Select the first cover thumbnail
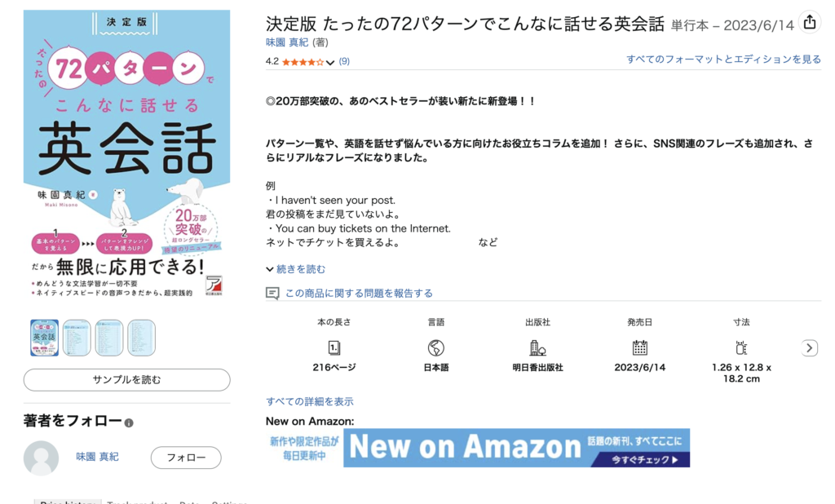 click(x=44, y=338)
